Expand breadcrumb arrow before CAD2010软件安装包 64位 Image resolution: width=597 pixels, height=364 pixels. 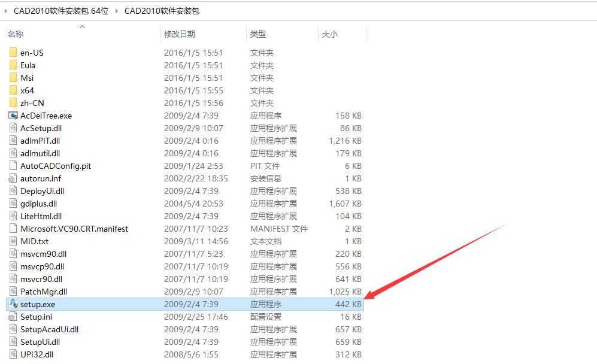click(x=5, y=11)
